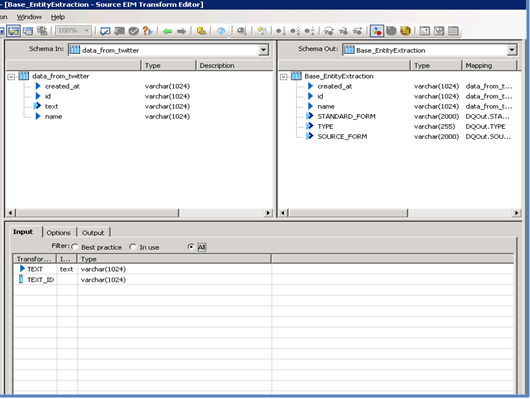Image resolution: width=530 pixels, height=399 pixels.
Task: Click the middle dot-and-arrows debug icon
Action: point(295,31)
